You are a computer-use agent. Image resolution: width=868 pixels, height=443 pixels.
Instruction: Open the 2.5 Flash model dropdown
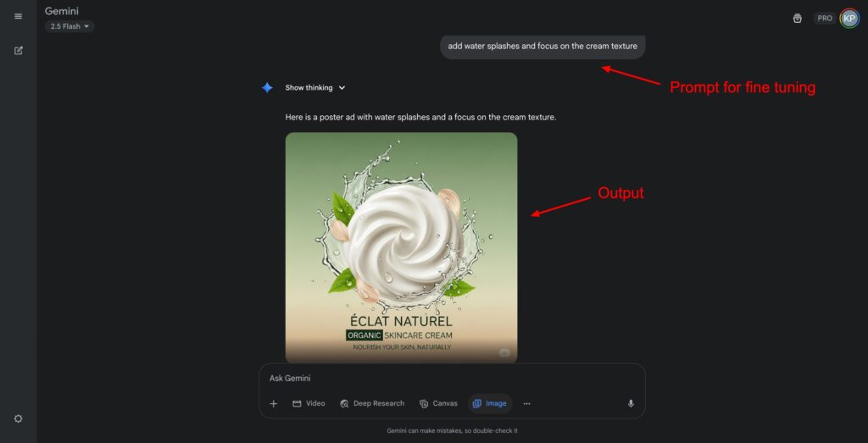coord(70,26)
